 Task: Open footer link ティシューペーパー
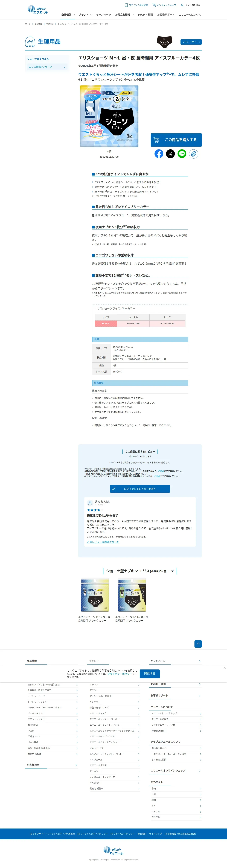[37, 696]
